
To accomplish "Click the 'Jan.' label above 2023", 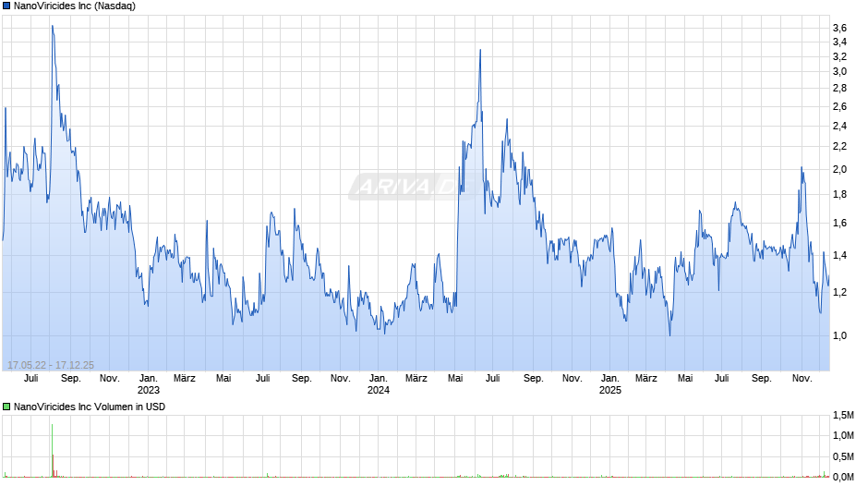I will coord(149,379).
